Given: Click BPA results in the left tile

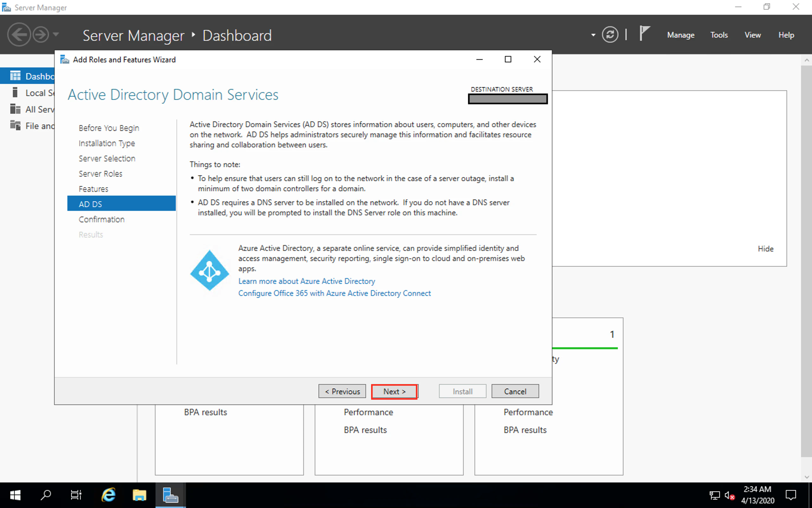Looking at the screenshot, I should [205, 412].
